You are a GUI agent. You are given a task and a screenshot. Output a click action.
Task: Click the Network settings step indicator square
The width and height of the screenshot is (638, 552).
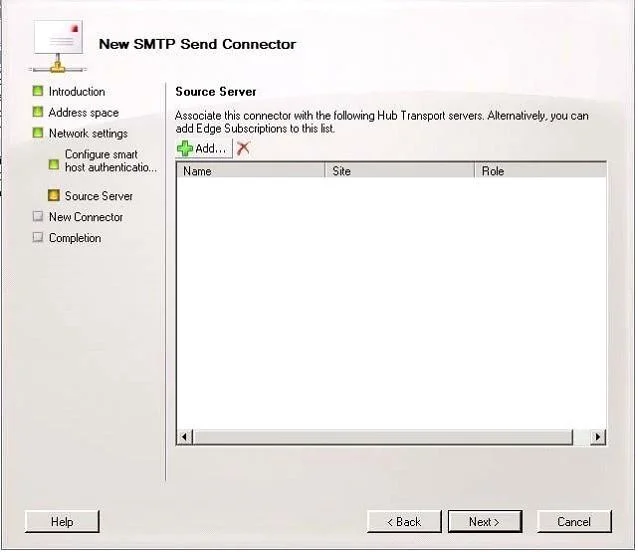(x=38, y=133)
